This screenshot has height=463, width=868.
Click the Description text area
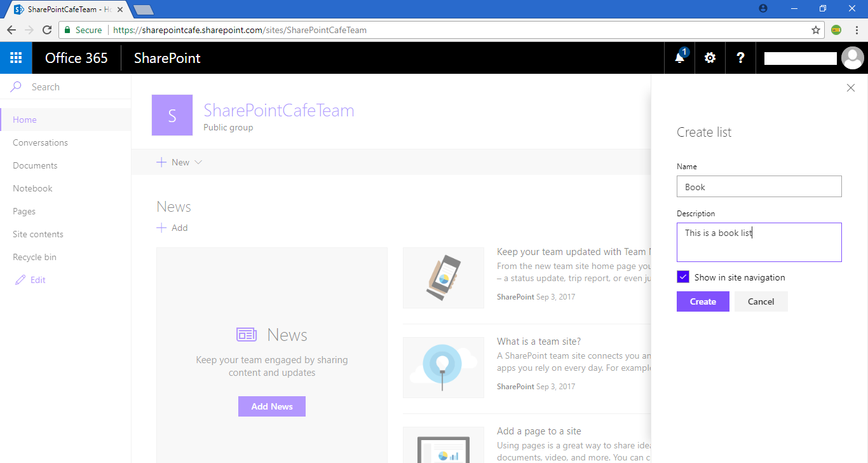[759, 242]
